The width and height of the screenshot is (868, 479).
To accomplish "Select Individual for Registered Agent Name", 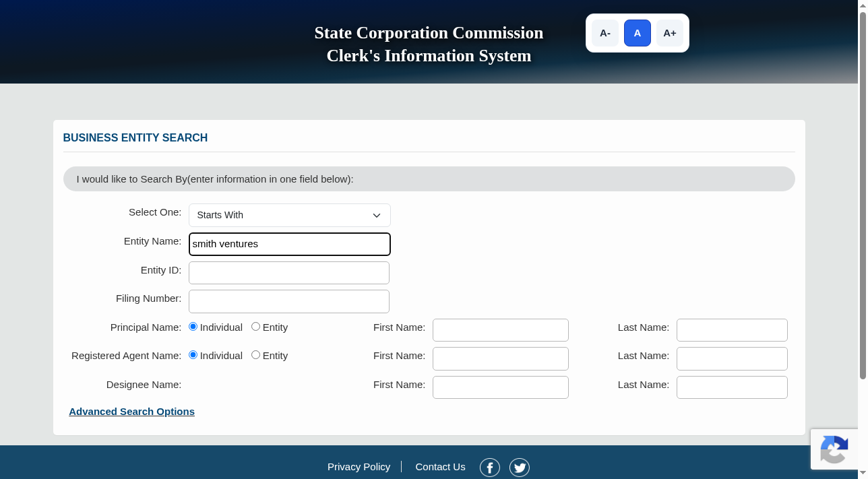I will 193,355.
